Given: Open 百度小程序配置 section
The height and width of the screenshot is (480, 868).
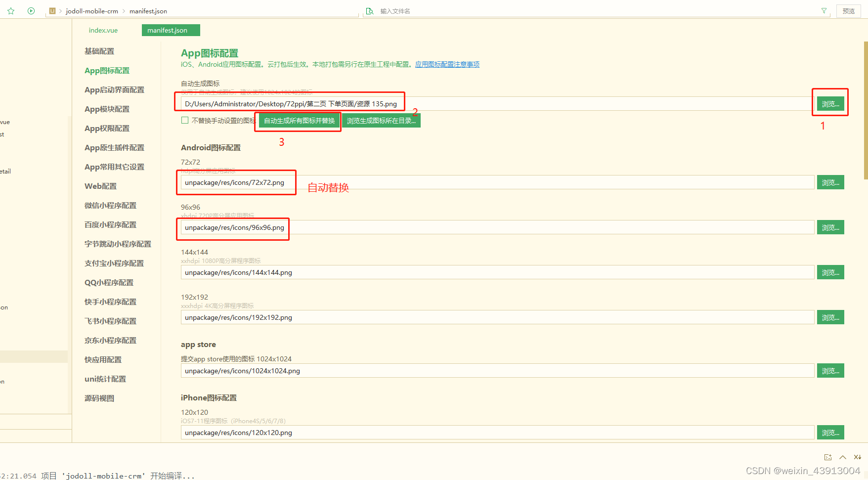Looking at the screenshot, I should (111, 224).
